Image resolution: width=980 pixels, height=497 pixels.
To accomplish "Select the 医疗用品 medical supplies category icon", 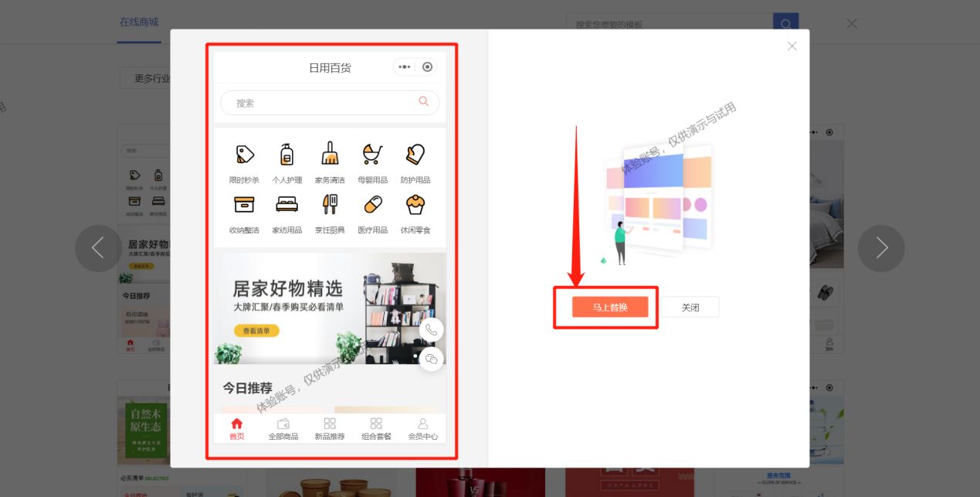I will tap(372, 204).
